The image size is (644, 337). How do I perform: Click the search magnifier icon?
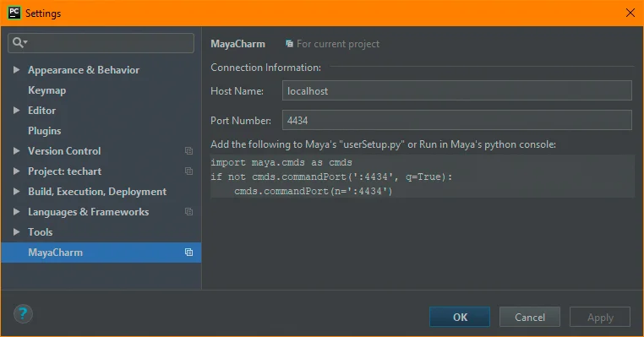(19, 42)
